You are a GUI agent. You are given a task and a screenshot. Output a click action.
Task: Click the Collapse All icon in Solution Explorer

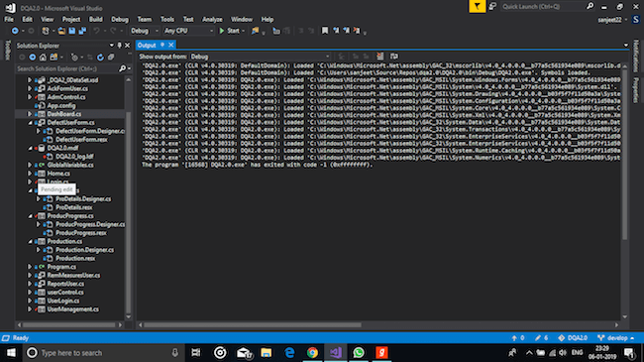(x=111, y=58)
